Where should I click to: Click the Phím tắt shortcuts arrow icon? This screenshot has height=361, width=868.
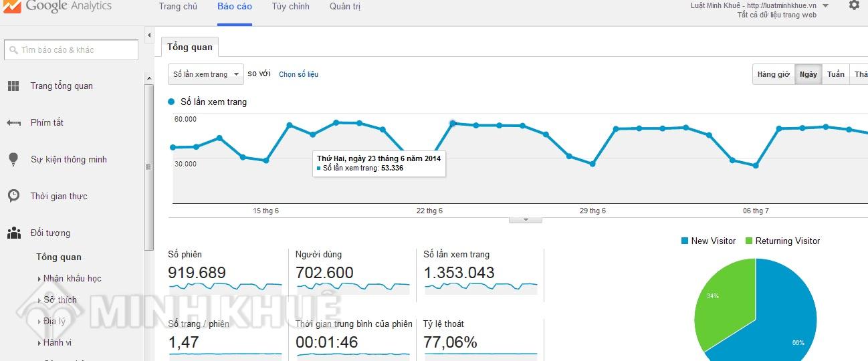click(x=13, y=122)
